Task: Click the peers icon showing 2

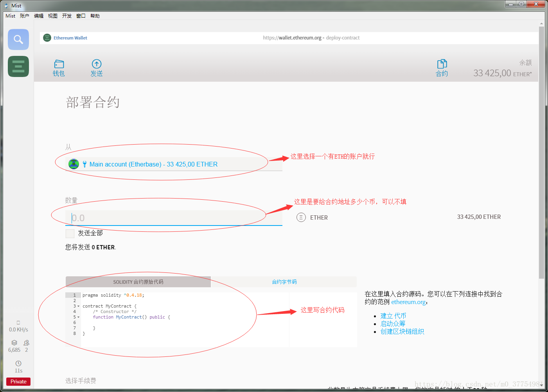Action: pos(27,343)
